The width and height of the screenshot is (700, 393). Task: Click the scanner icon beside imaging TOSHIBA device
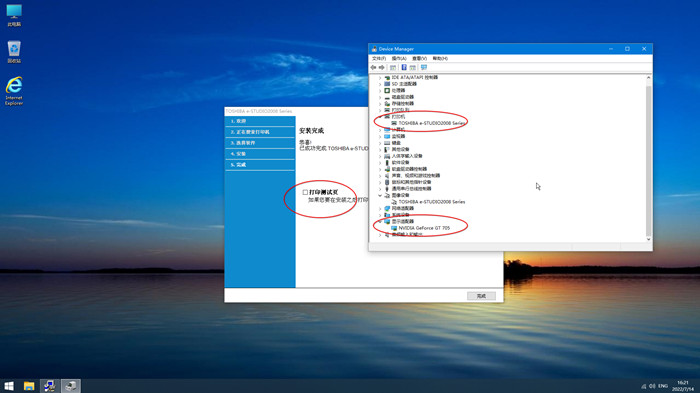(x=394, y=202)
